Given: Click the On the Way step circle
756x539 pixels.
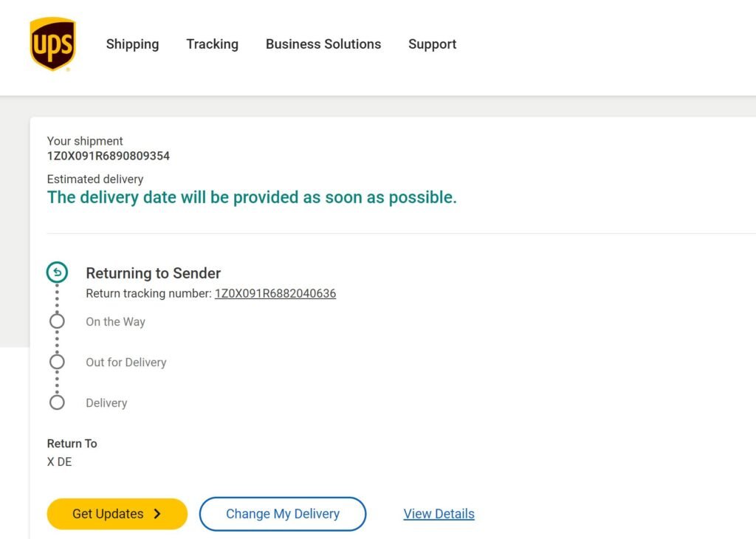Looking at the screenshot, I should pyautogui.click(x=57, y=322).
